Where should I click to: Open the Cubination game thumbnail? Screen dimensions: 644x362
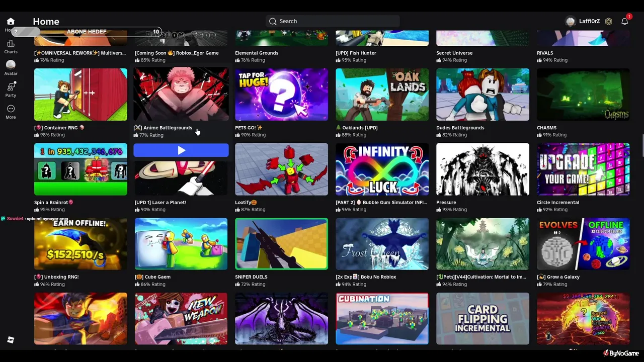[x=382, y=319]
